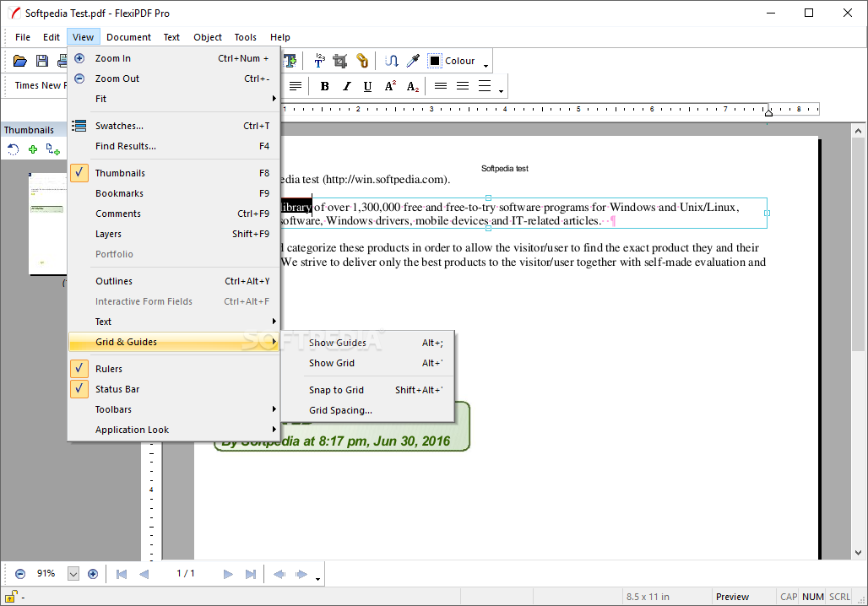Select the add text box tool icon
868x606 pixels.
[290, 61]
